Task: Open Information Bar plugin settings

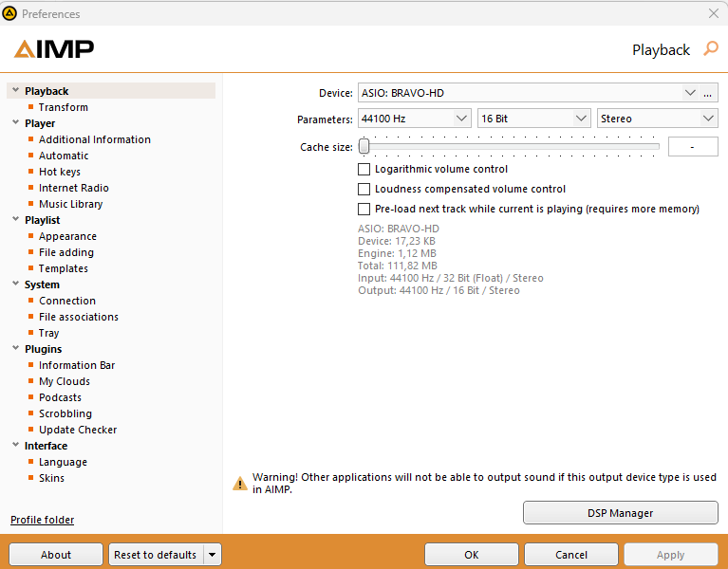Action: click(77, 365)
